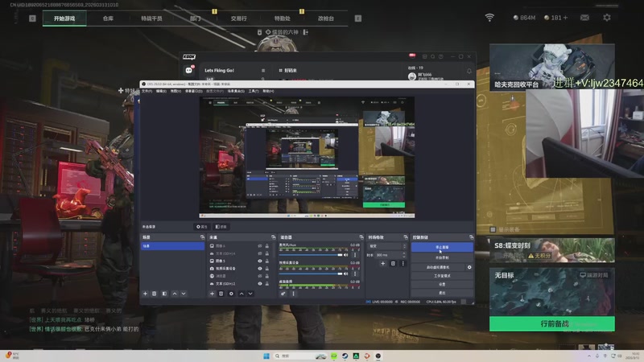The image size is (644, 362).
Task: Toggle the lock on the 视频采集设备 source
Action: coord(267,269)
